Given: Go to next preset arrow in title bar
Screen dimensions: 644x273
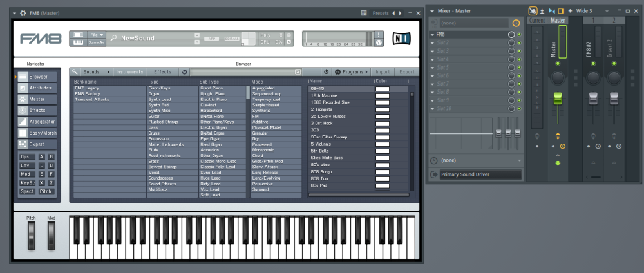Looking at the screenshot, I should 401,13.
